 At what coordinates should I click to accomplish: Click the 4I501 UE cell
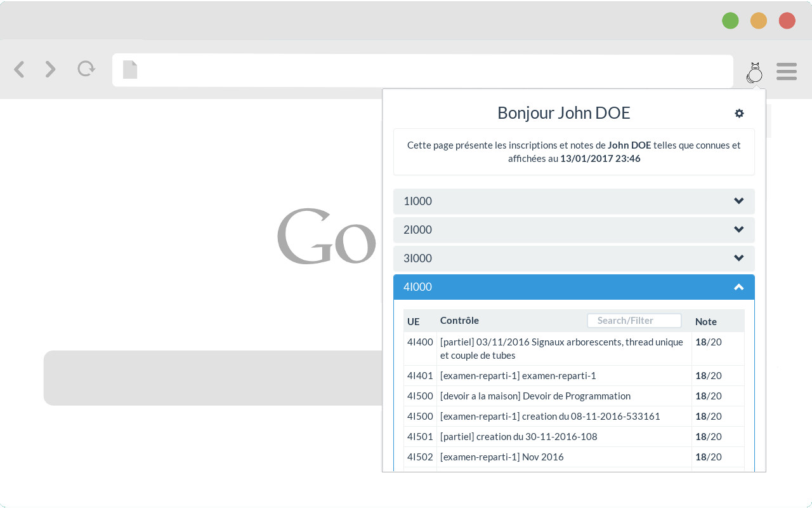(x=420, y=436)
